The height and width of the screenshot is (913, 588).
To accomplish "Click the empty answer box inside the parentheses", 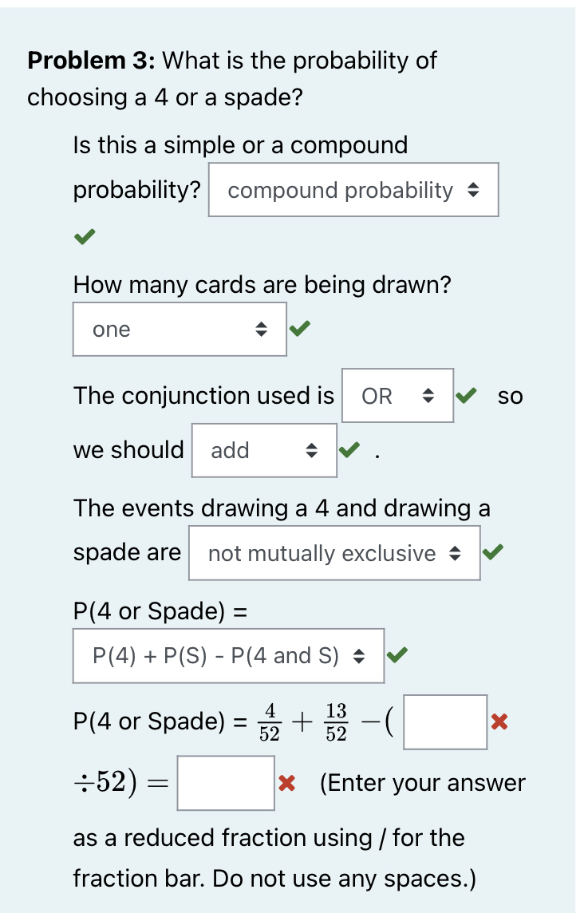I will 444,721.
